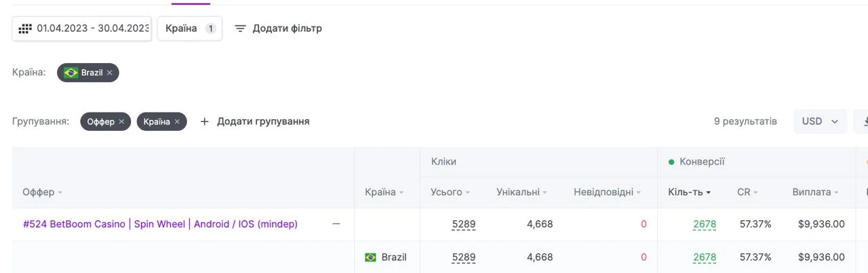This screenshot has height=273, width=868.
Task: Open the Країна filter with badge 1
Action: [x=190, y=28]
